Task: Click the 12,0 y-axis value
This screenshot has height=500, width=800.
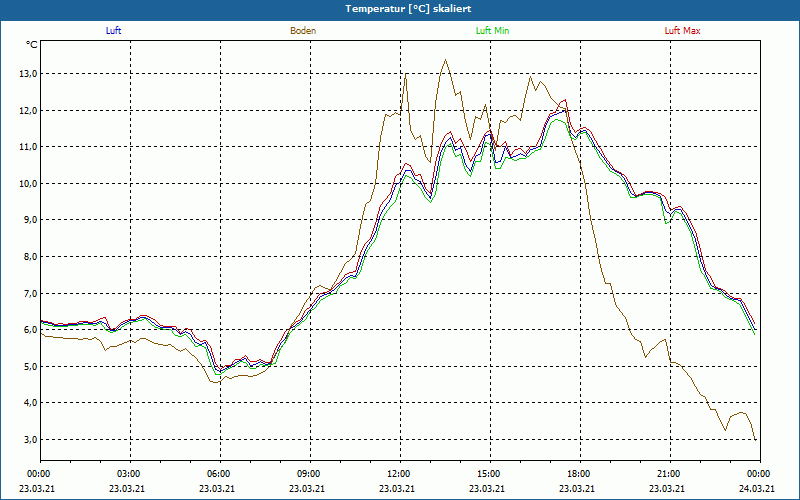Action: click(28, 111)
